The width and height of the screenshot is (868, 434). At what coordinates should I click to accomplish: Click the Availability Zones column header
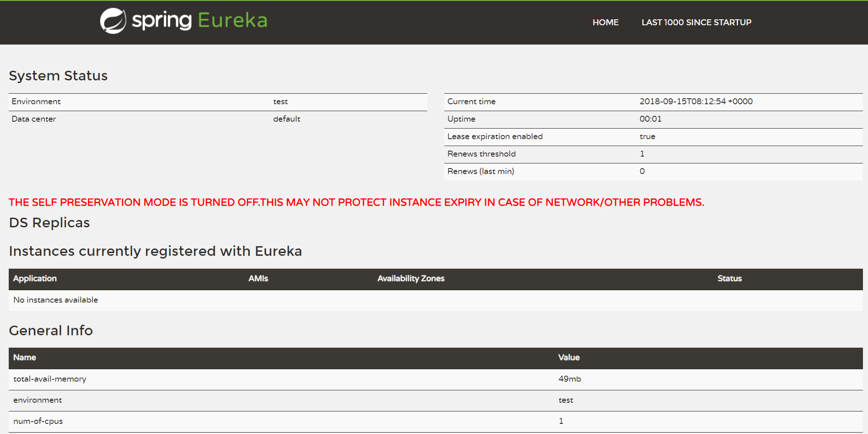pyautogui.click(x=411, y=278)
